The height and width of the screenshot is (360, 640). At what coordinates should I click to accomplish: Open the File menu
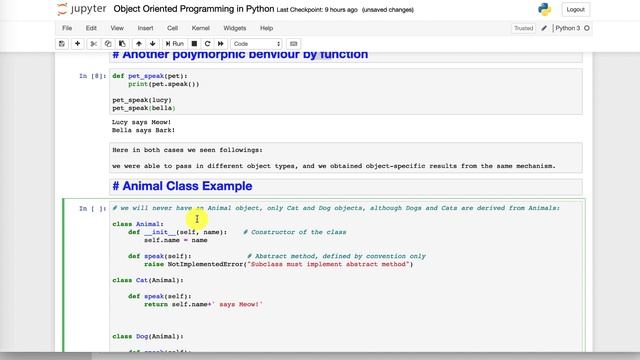(x=67, y=28)
